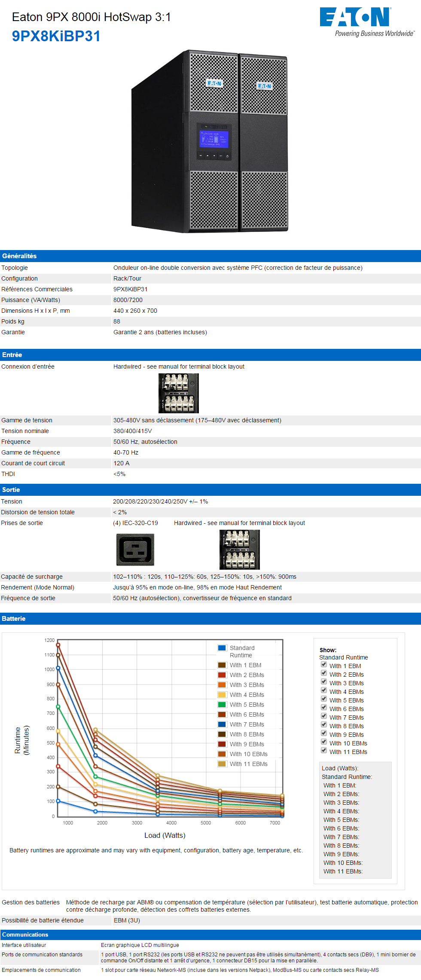The image size is (421, 980).
Task: Click the Load (Watts) axis title
Action: pos(165,835)
